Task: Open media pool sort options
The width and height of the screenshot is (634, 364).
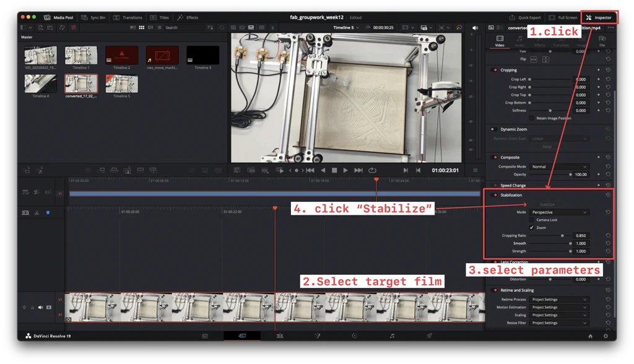Action: tap(210, 27)
